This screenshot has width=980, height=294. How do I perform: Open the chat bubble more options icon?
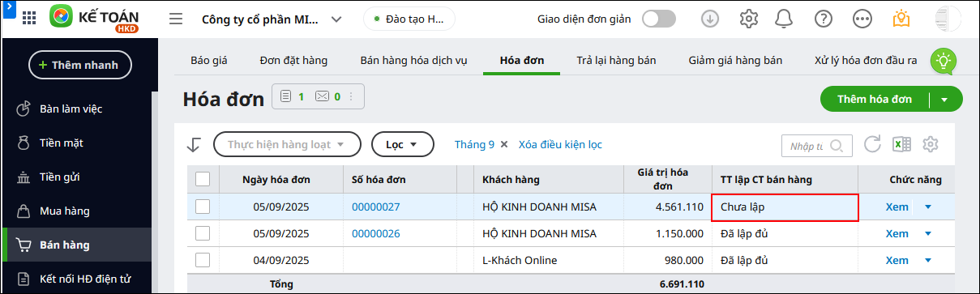[863, 19]
